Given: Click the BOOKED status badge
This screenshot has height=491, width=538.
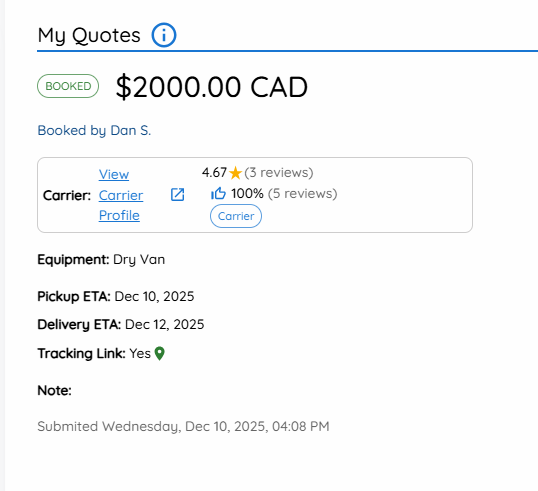Looking at the screenshot, I should point(68,86).
